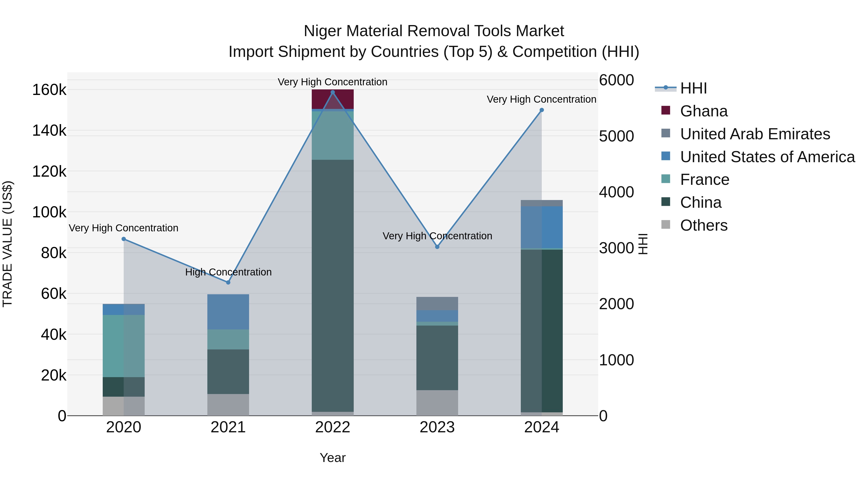Click the 2022 HHI data point marker

click(332, 92)
